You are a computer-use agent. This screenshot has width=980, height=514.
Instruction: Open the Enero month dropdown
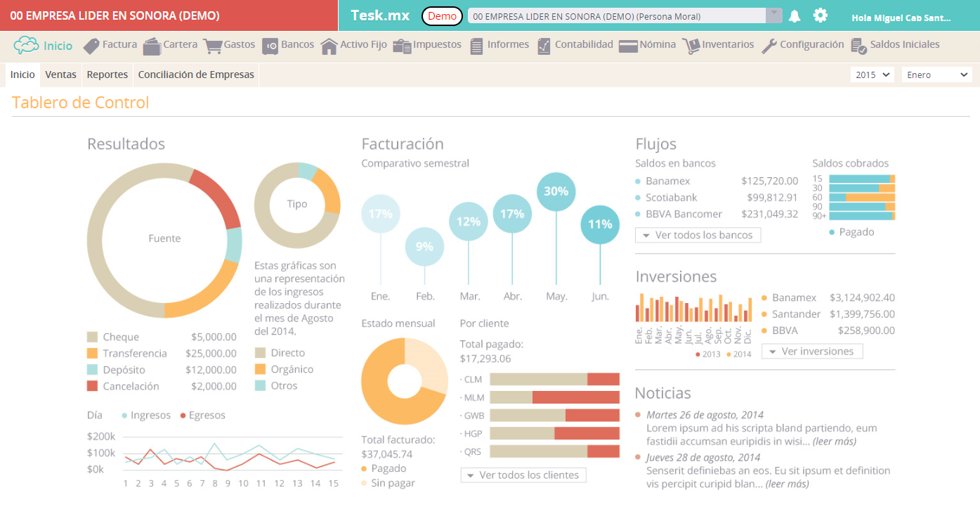point(937,75)
